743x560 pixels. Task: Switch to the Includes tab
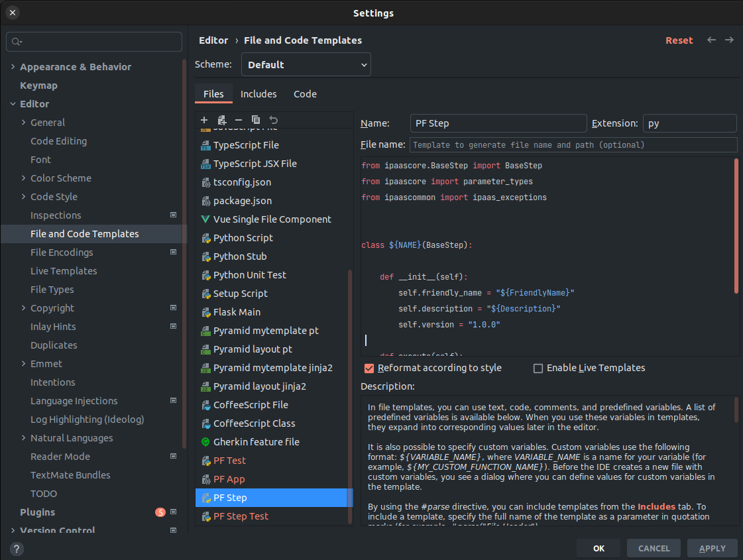click(x=258, y=94)
